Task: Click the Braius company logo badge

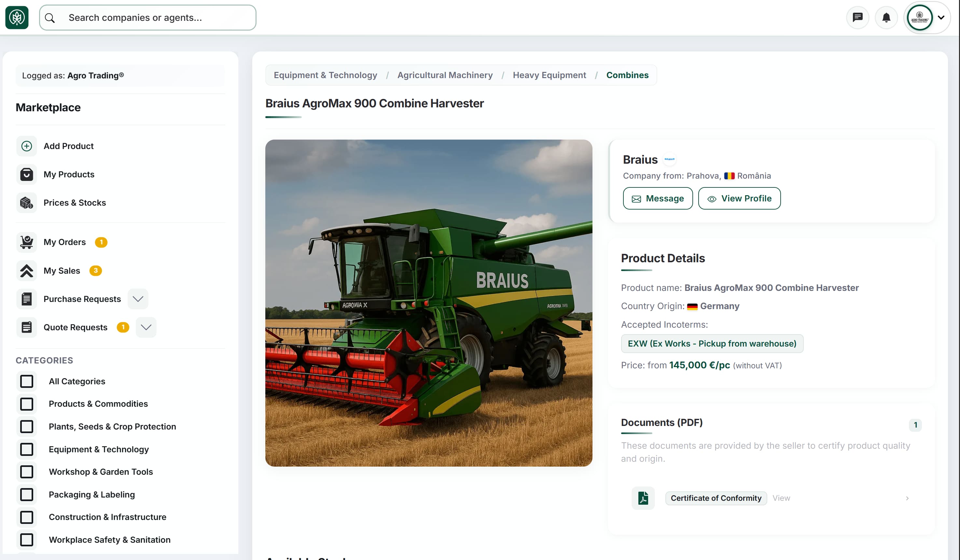Action: point(669,159)
